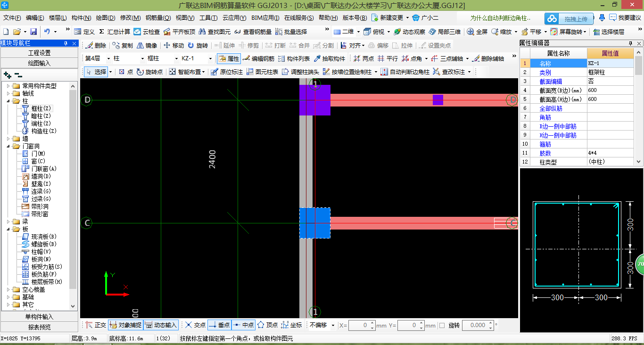Screen dimensions: 644x345
Task: Open 编辑钢筋 edit rebar tool
Action: pyautogui.click(x=258, y=58)
